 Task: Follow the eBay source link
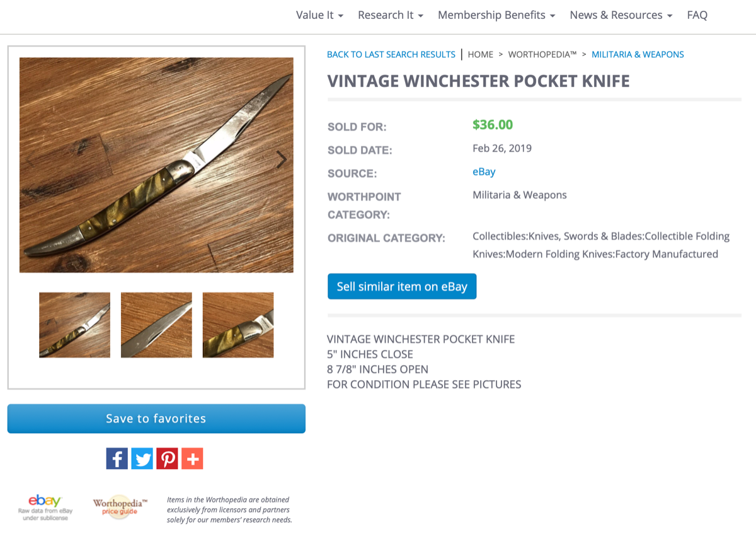point(484,171)
